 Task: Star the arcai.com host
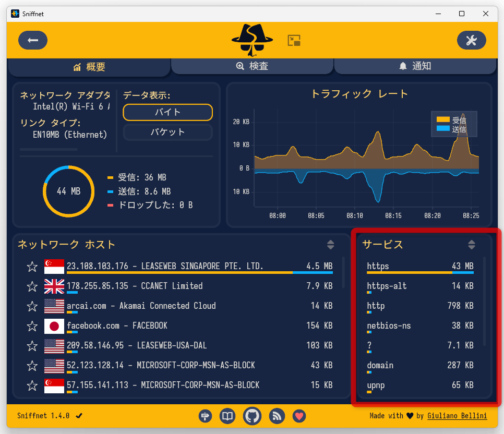click(x=32, y=306)
